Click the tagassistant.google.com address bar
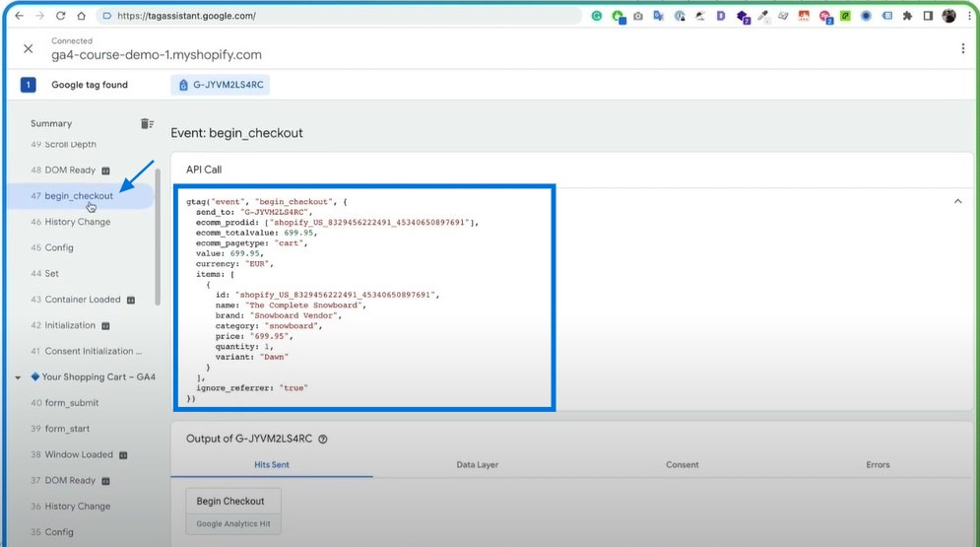The image size is (980, 547). click(x=339, y=16)
